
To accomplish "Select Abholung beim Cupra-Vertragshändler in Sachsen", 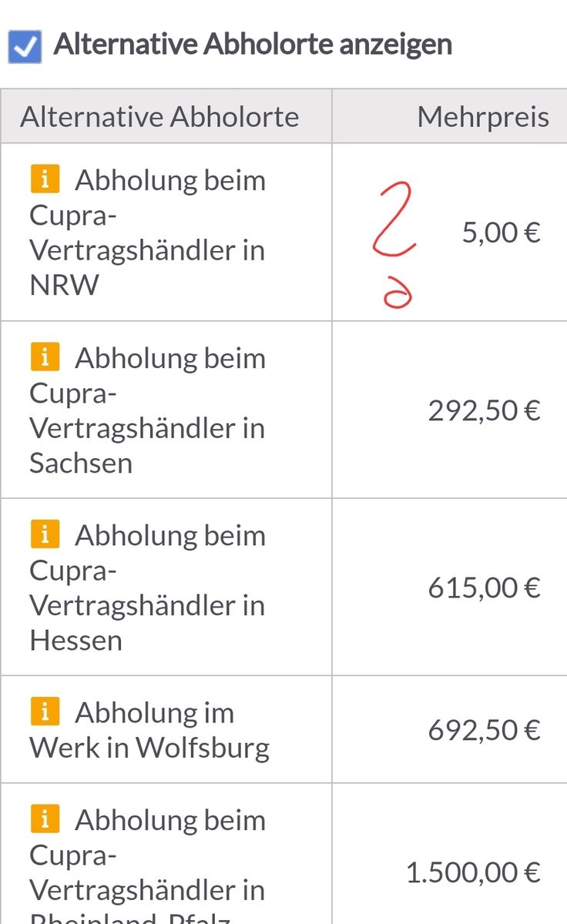I will (146, 410).
